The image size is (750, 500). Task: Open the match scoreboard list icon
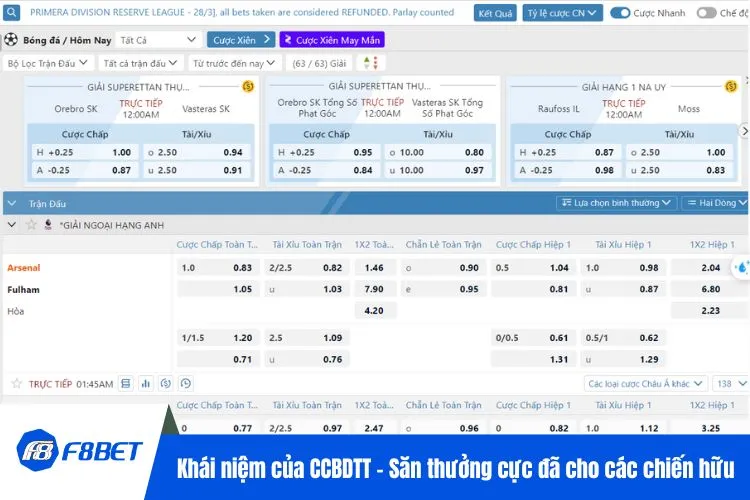[126, 383]
